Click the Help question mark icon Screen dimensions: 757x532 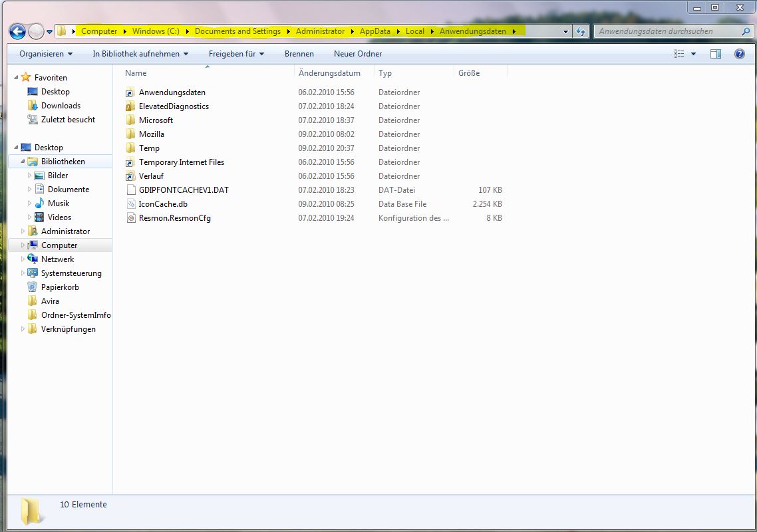[739, 54]
